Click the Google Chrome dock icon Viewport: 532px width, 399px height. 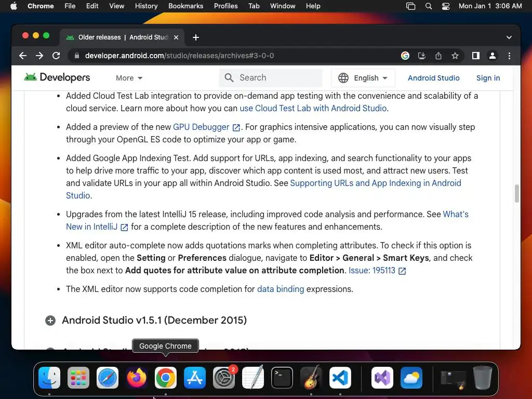click(x=166, y=378)
